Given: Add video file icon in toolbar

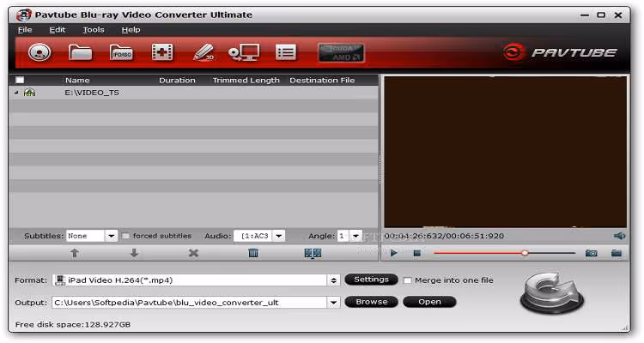Looking at the screenshot, I should tap(162, 52).
